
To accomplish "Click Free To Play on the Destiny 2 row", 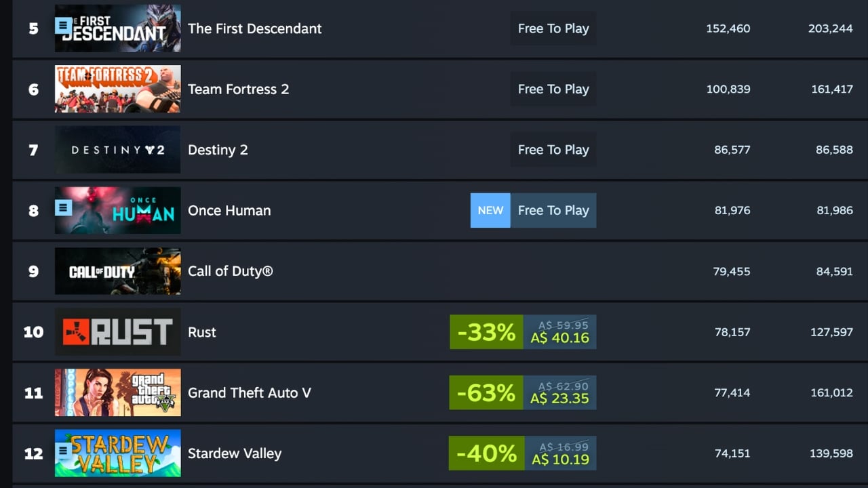I will point(553,150).
